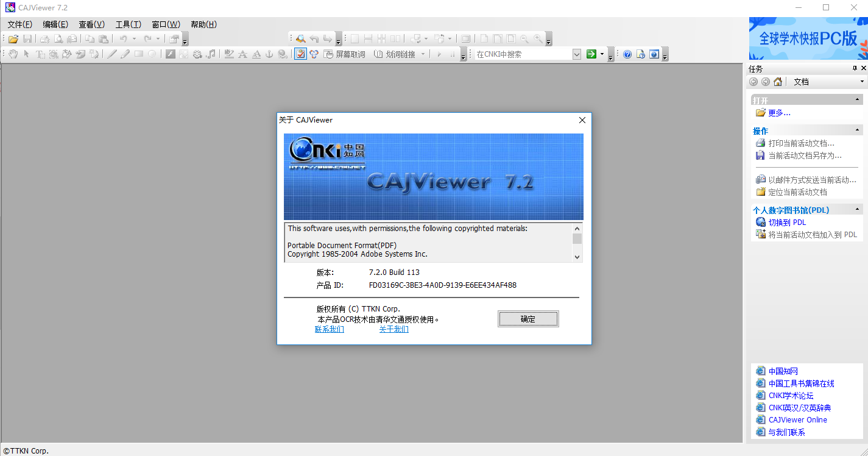Select the arrow pointer tool
Image resolution: width=868 pixels, height=456 pixels.
click(x=26, y=54)
